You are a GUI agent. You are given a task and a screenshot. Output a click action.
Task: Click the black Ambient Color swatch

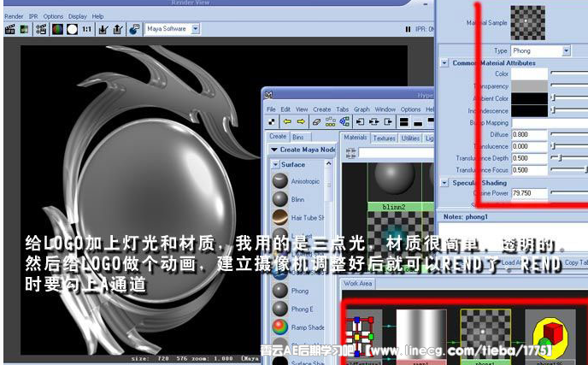coord(530,98)
